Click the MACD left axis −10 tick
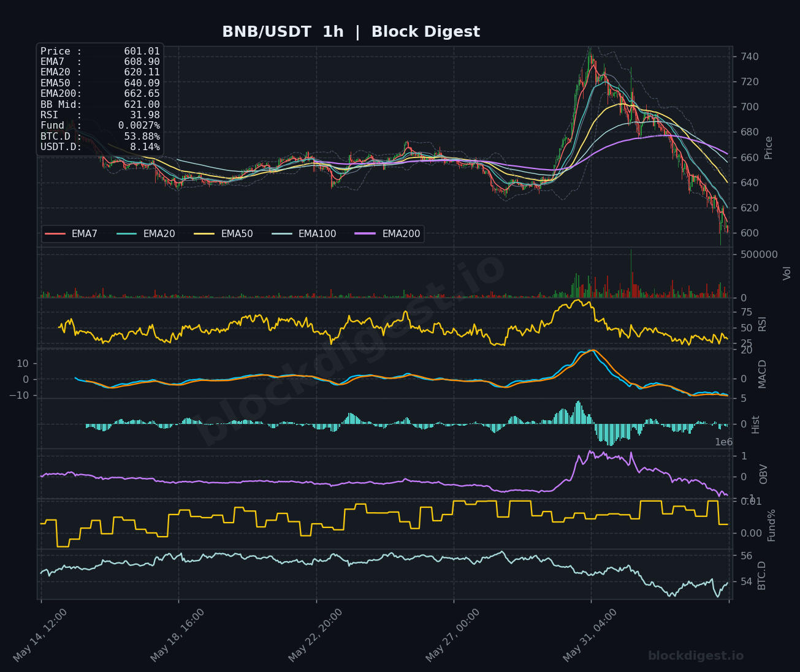Screen dimensions: 800x672 (x=18, y=396)
